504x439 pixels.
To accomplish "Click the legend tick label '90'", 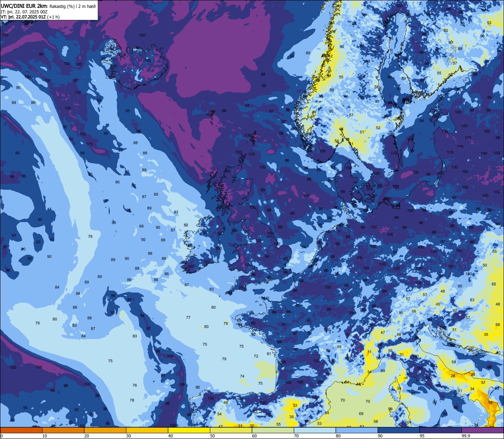I will pyautogui.click(x=380, y=436).
